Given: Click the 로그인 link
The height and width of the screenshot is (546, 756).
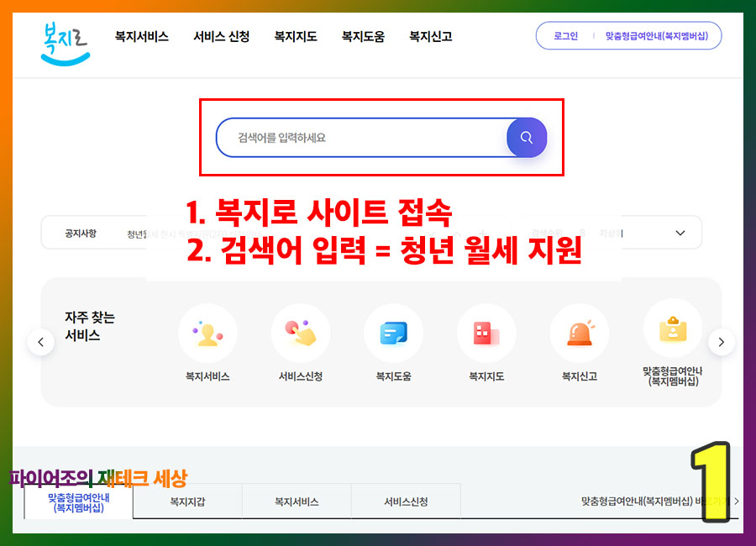Looking at the screenshot, I should [565, 35].
